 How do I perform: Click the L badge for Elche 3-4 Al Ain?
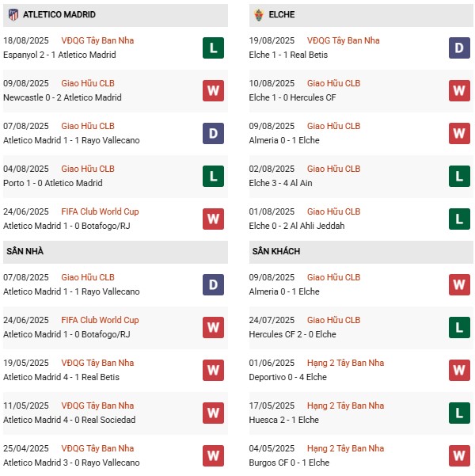[x=459, y=176]
